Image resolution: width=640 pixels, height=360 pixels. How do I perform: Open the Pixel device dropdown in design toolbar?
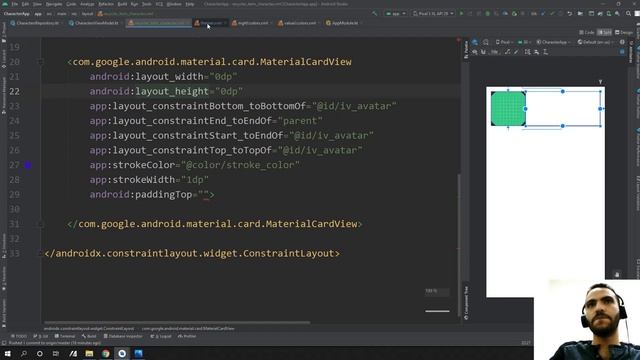(504, 42)
